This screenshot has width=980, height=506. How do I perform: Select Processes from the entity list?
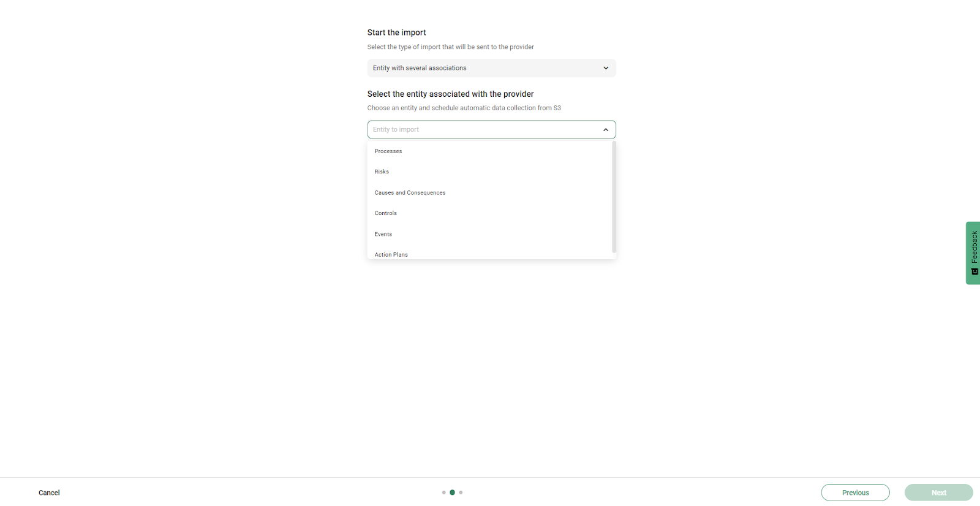(388, 151)
